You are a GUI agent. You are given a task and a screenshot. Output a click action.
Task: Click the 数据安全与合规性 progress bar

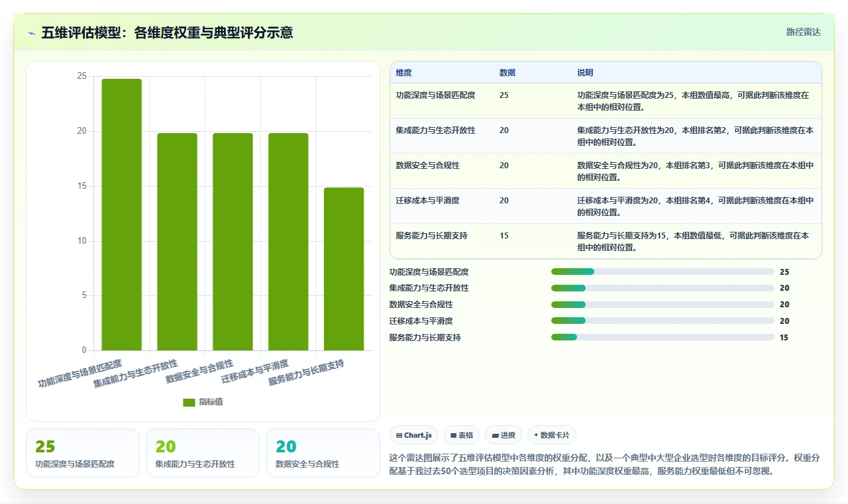click(662, 305)
